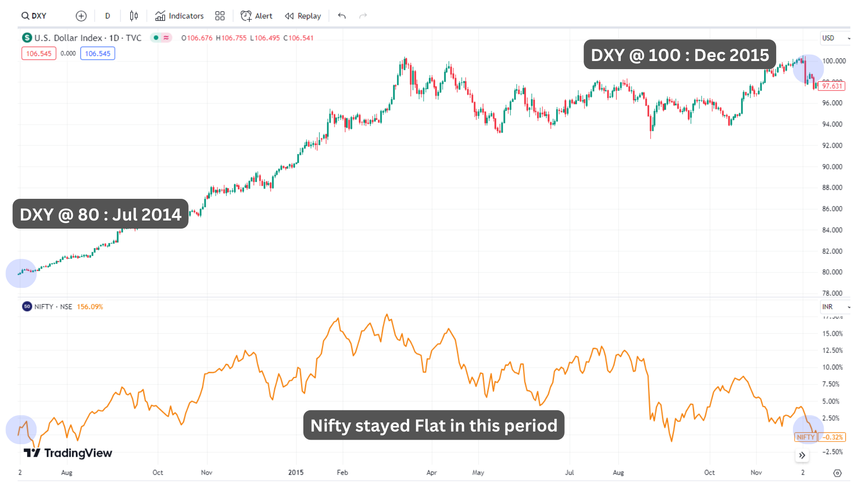
Task: Open the symbol search for DXY
Action: coord(33,16)
